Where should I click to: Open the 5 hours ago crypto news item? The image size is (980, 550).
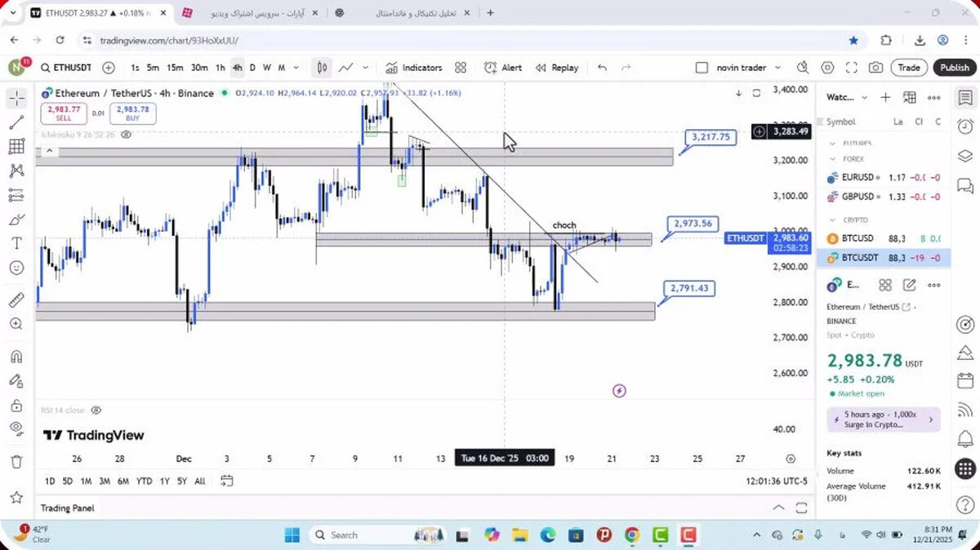(883, 419)
